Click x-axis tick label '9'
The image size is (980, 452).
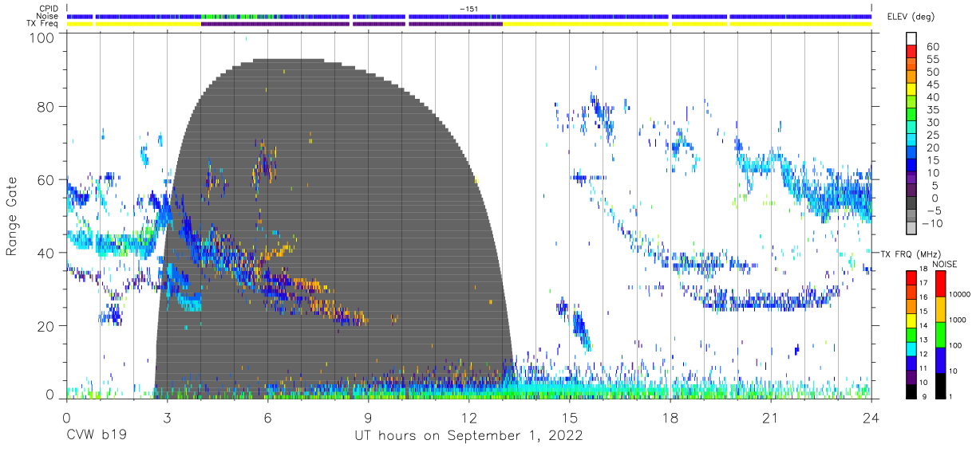368,418
